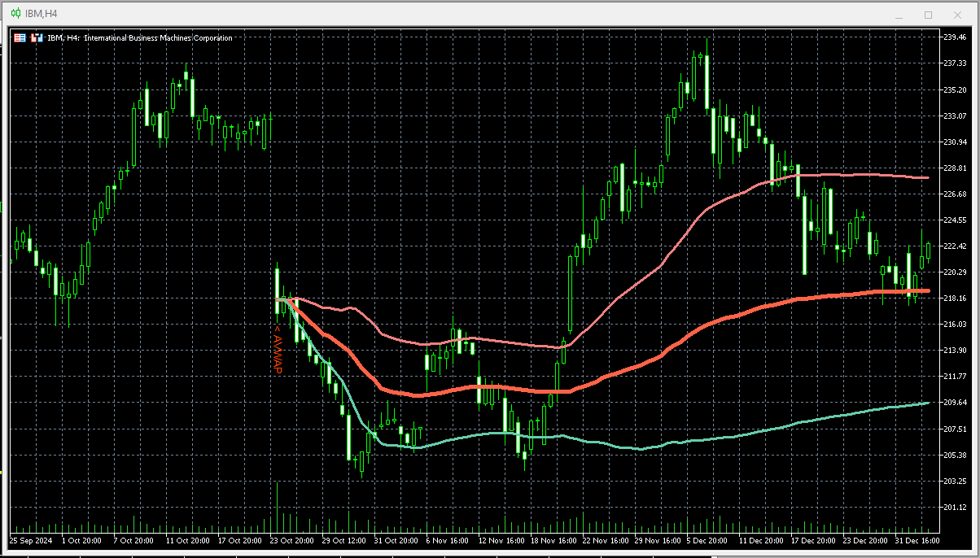
Task: Click the 201.12 price scale label
Action: 955,507
